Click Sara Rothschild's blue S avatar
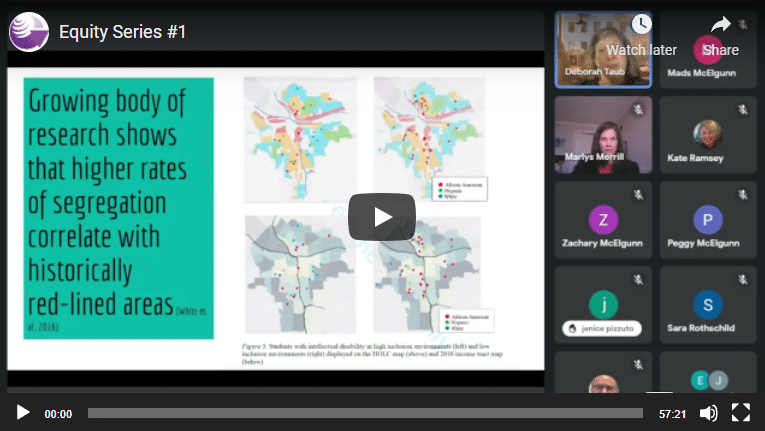 point(707,305)
